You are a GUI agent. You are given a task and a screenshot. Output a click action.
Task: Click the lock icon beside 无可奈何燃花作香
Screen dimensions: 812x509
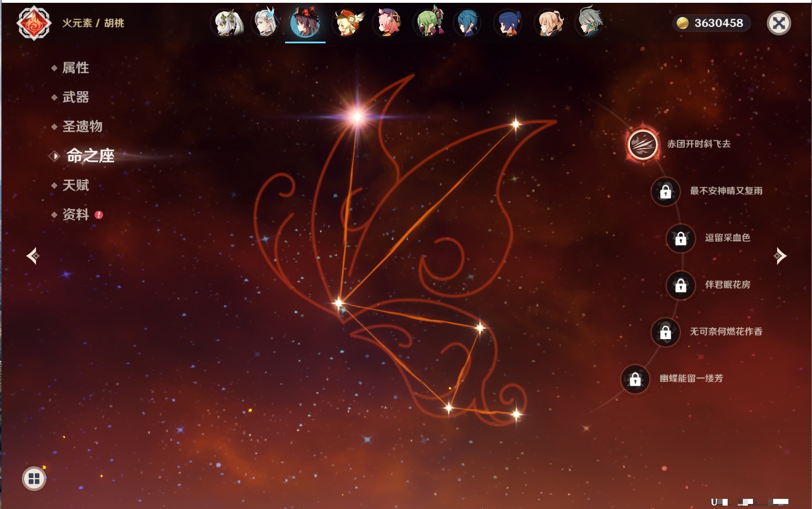coord(666,332)
